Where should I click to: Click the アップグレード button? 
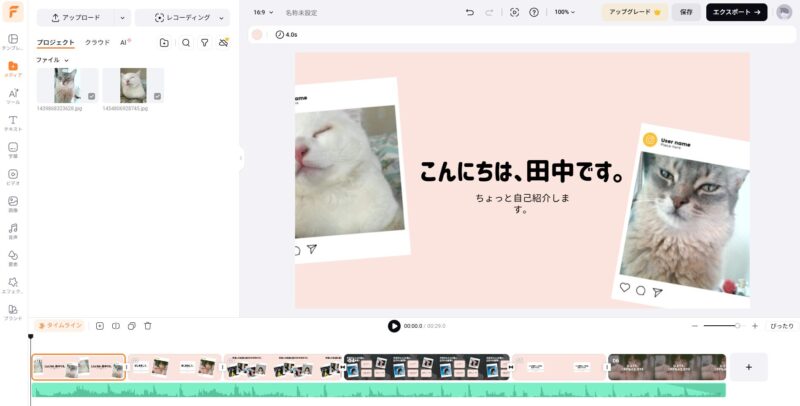click(634, 12)
